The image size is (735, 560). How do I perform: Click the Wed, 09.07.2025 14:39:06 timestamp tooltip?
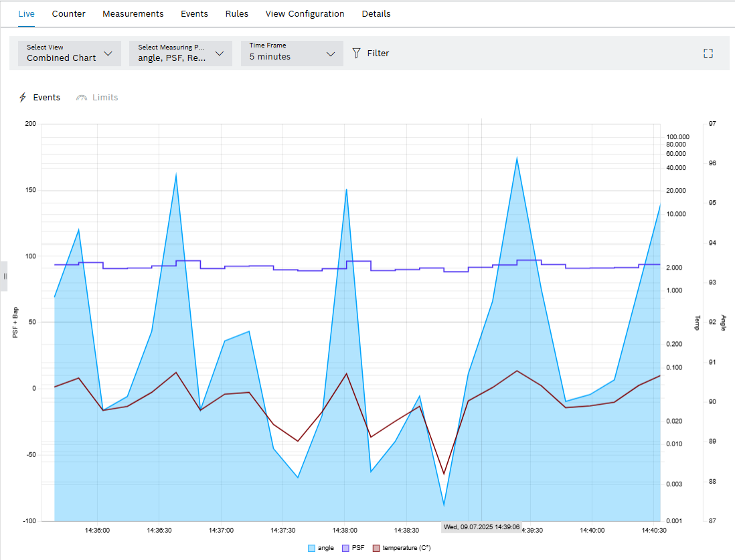(x=481, y=527)
